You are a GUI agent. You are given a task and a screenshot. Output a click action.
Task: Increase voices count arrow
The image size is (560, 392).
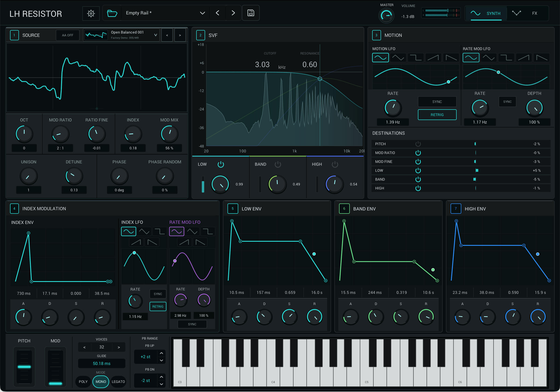tap(119, 347)
